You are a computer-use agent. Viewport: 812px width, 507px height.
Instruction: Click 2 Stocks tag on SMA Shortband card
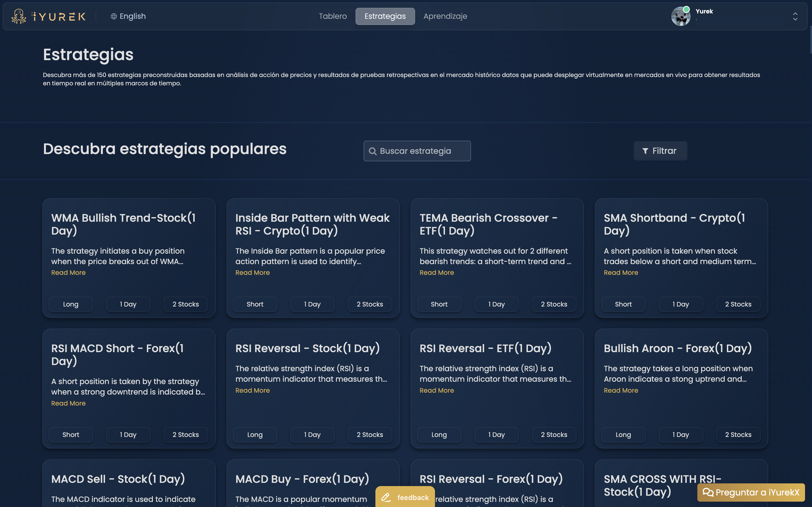pos(738,304)
